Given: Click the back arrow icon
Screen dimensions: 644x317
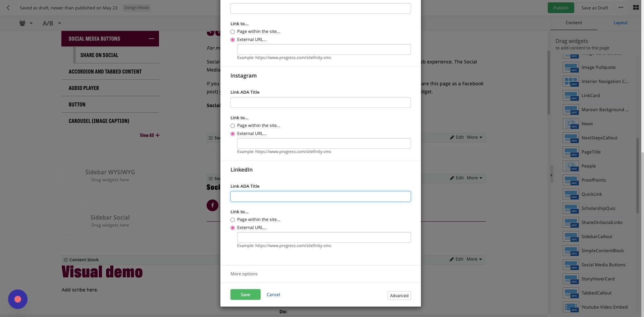Looking at the screenshot, I should 8,8.
